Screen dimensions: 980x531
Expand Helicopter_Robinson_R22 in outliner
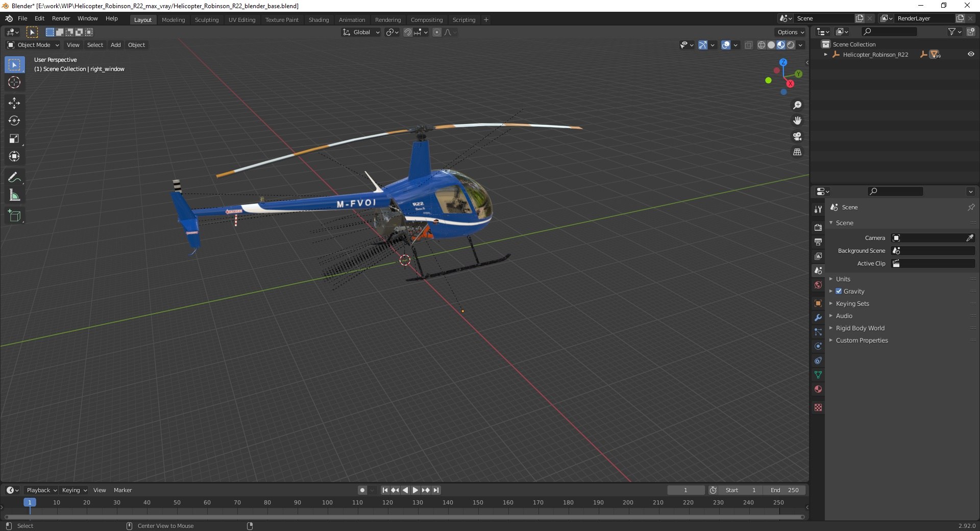click(826, 54)
